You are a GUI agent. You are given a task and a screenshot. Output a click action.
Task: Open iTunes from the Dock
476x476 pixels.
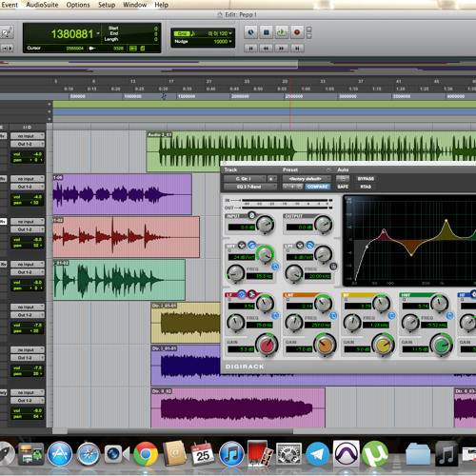(x=231, y=454)
